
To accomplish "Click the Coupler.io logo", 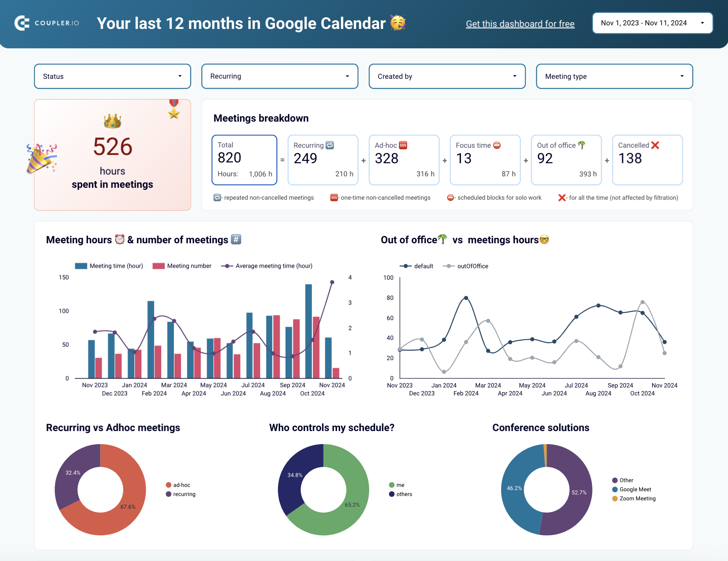I will [46, 23].
